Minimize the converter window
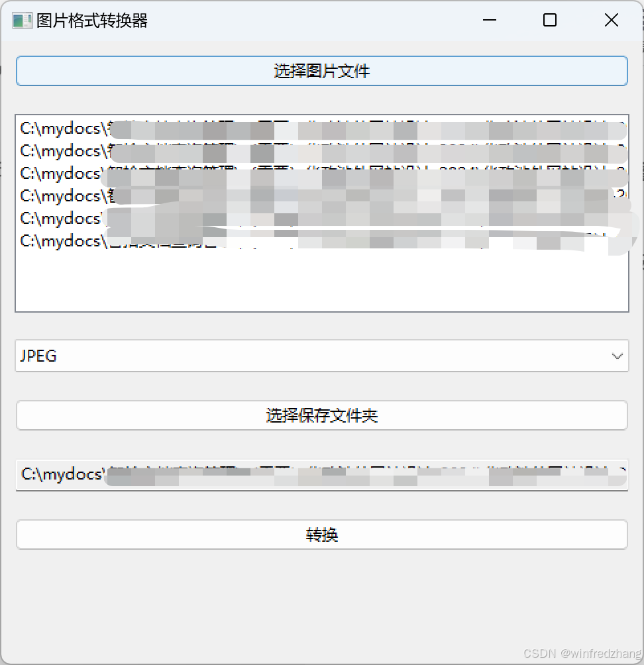This screenshot has width=644, height=665. point(490,20)
